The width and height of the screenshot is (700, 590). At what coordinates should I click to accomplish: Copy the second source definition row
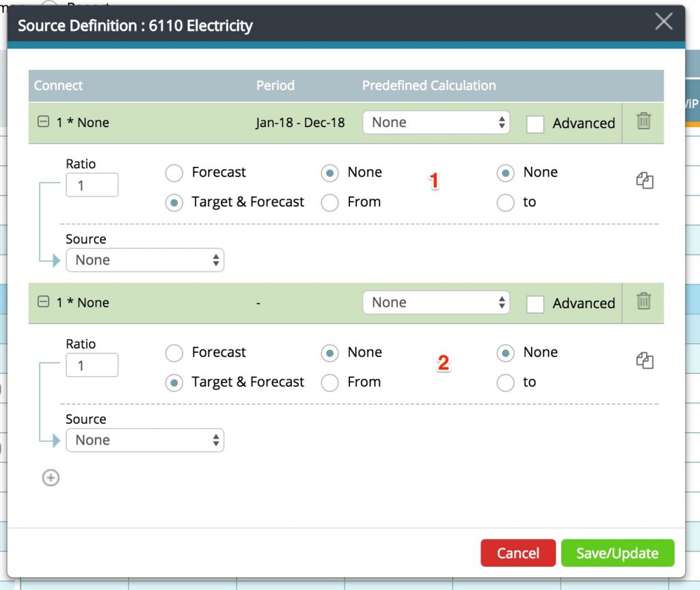pos(645,361)
